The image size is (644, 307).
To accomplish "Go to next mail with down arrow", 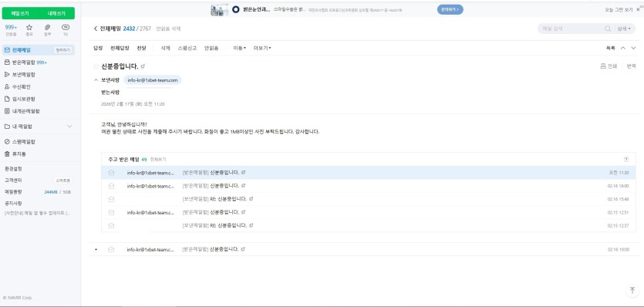I will click(634, 48).
